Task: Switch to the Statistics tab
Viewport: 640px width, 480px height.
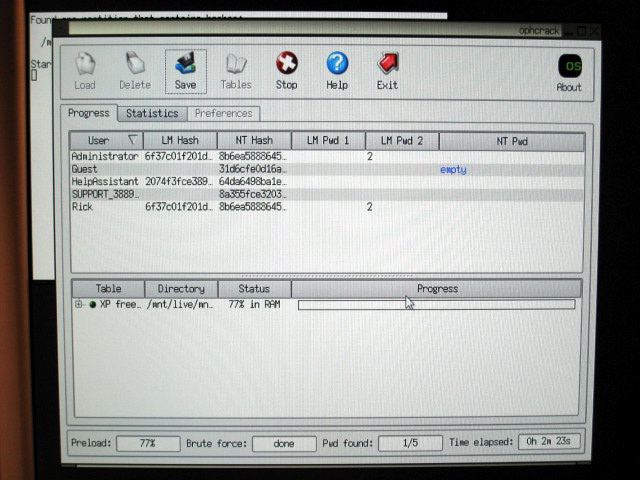Action: tap(152, 114)
